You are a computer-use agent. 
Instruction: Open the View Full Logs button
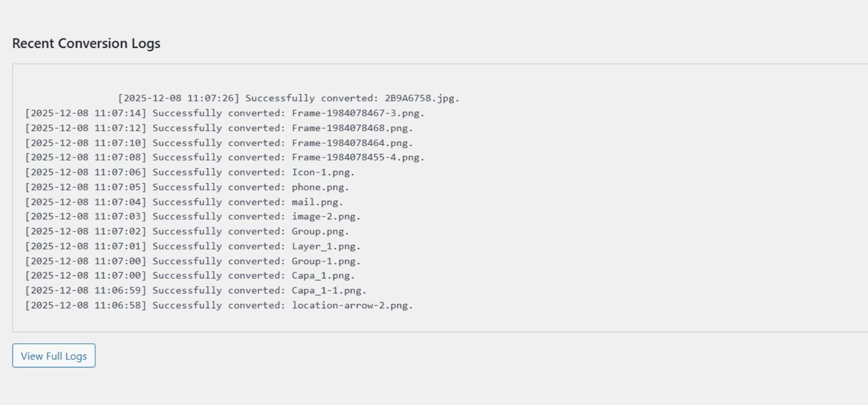click(54, 356)
